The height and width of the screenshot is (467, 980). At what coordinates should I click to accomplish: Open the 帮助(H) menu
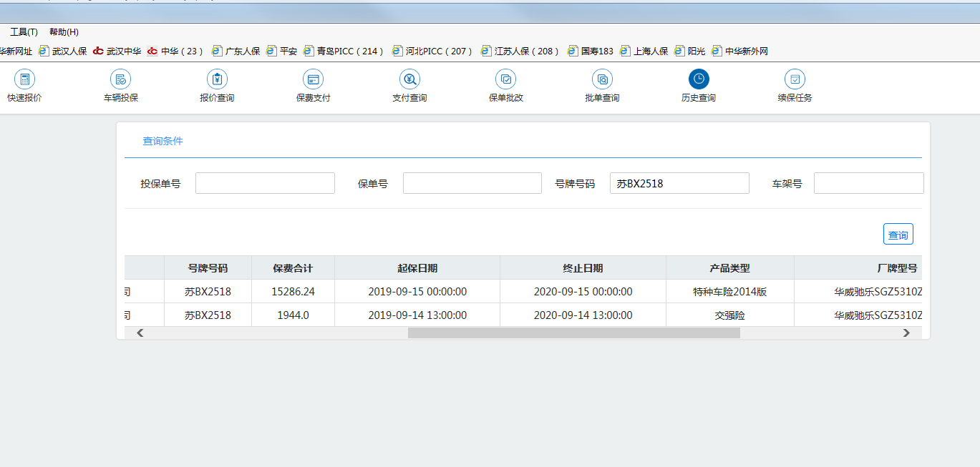click(64, 32)
